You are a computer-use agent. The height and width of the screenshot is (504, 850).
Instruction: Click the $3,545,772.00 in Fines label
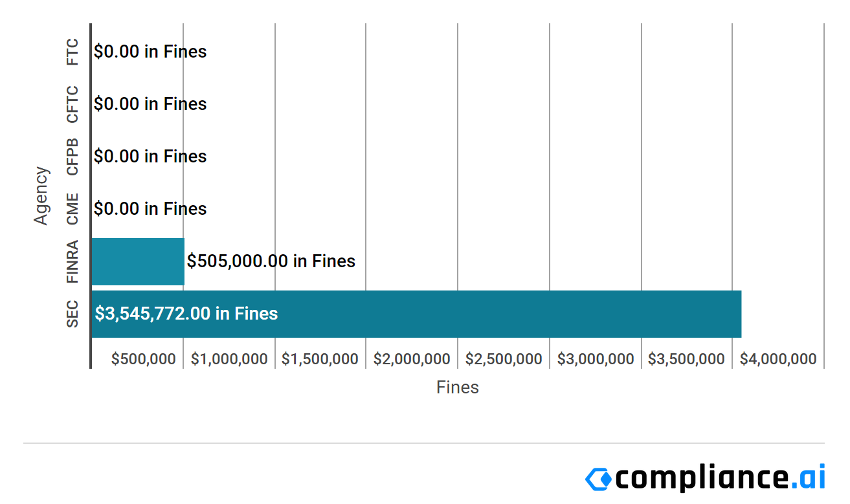point(186,314)
